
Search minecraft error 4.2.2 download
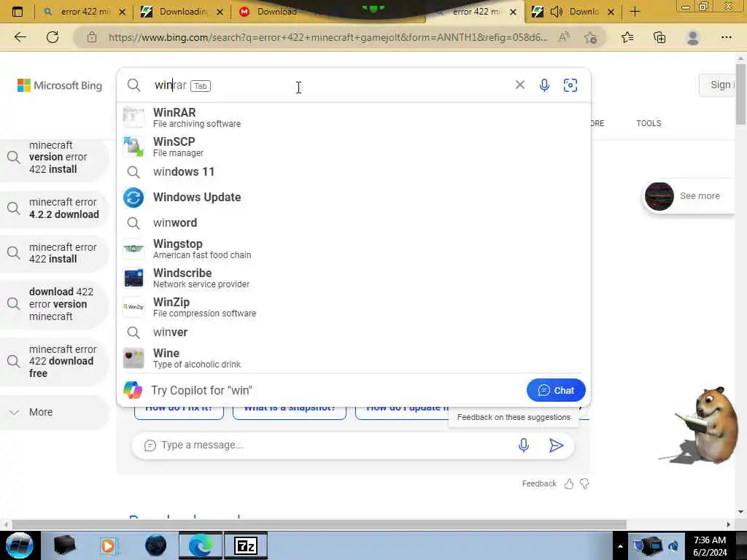54,208
